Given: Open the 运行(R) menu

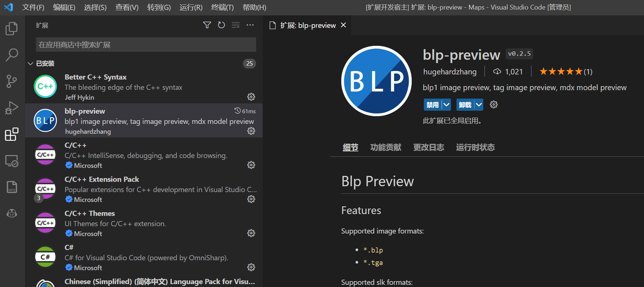Looking at the screenshot, I should pos(191,7).
